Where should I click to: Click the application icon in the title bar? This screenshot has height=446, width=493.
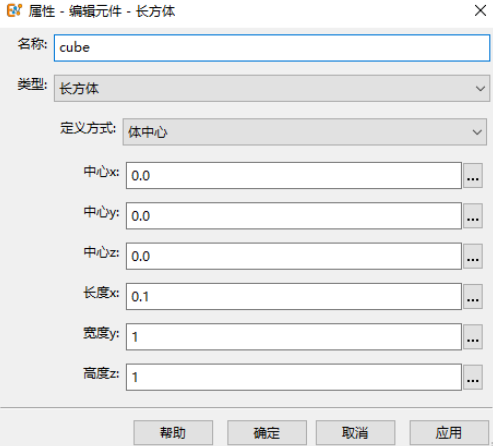point(14,11)
